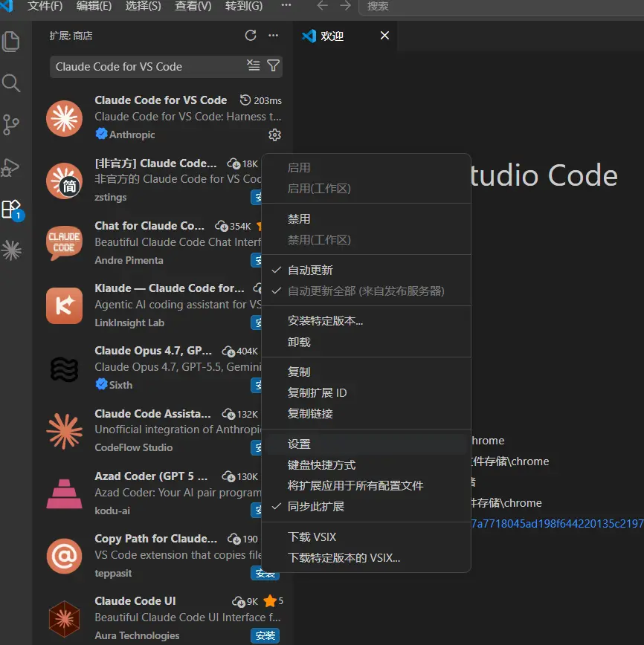Choose 下载 VSIX from the context menu

point(366,537)
